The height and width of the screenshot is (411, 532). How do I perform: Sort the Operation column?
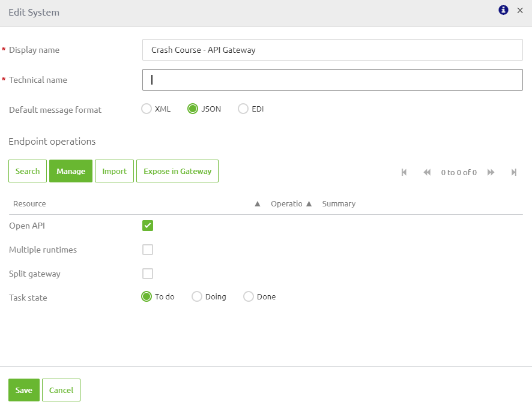[x=309, y=203]
